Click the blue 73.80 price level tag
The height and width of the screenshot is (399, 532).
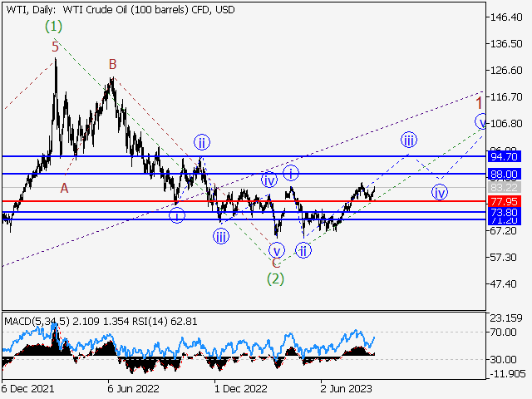(x=505, y=213)
